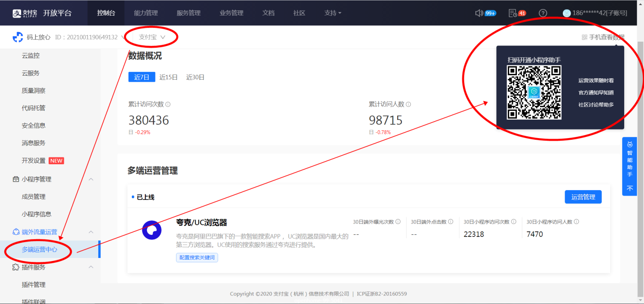Click info icon beside 30日小程序访问人数

click(x=577, y=222)
